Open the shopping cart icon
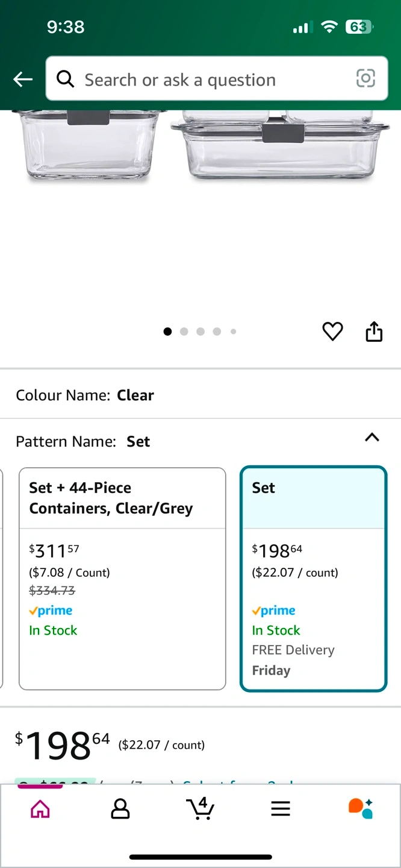 (x=200, y=808)
